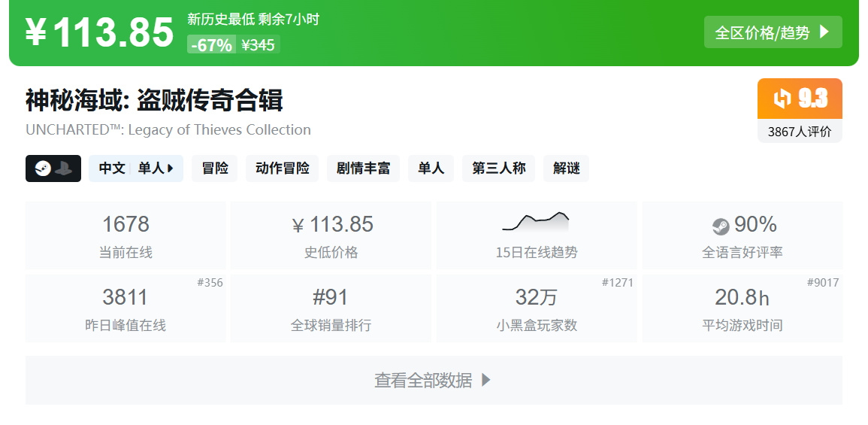Click the PlayStation platform icon
The image size is (868, 425).
pos(64,168)
